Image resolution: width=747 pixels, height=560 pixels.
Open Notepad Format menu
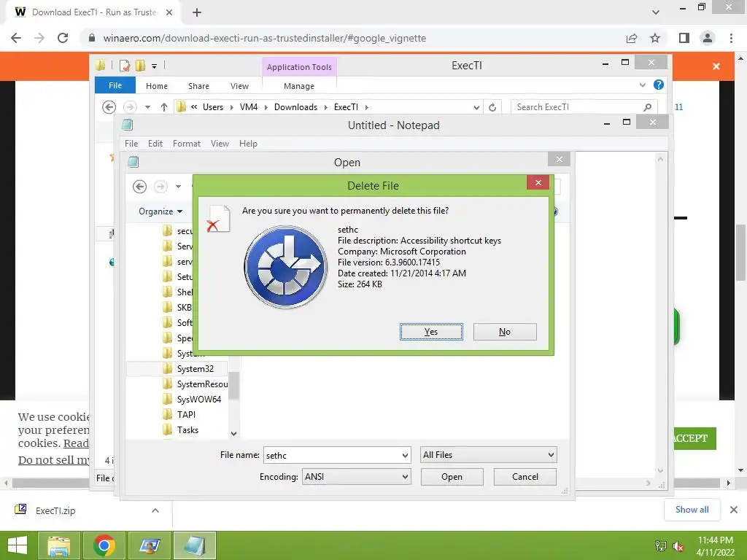tap(186, 144)
